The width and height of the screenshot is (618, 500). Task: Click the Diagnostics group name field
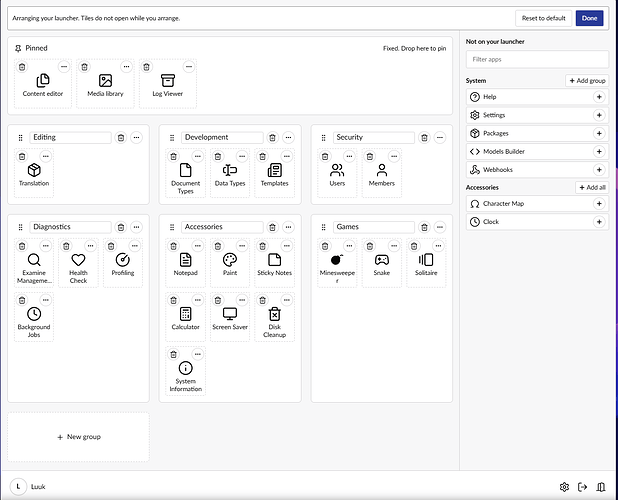tap(71, 227)
